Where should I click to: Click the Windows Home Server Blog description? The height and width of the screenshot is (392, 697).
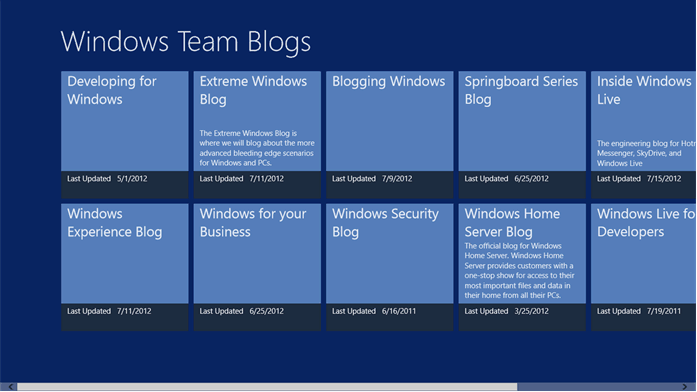(520, 270)
